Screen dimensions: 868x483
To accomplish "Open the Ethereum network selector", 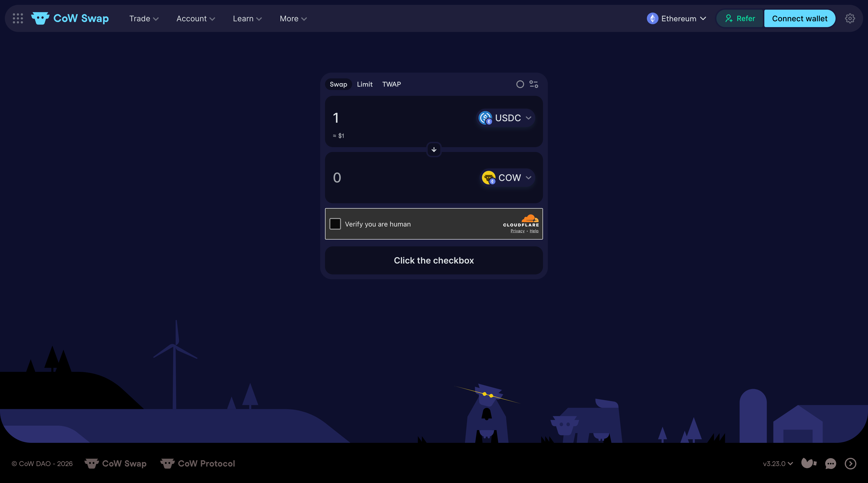I will [677, 19].
